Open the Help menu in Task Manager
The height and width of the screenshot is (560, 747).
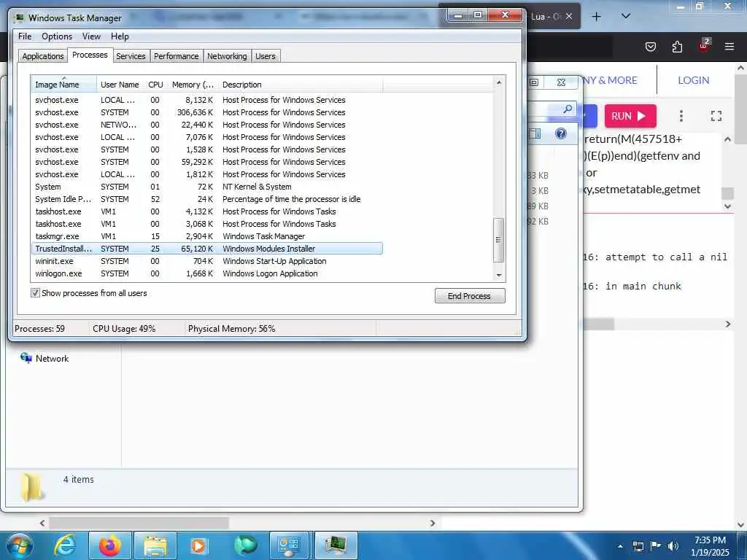[x=120, y=36]
